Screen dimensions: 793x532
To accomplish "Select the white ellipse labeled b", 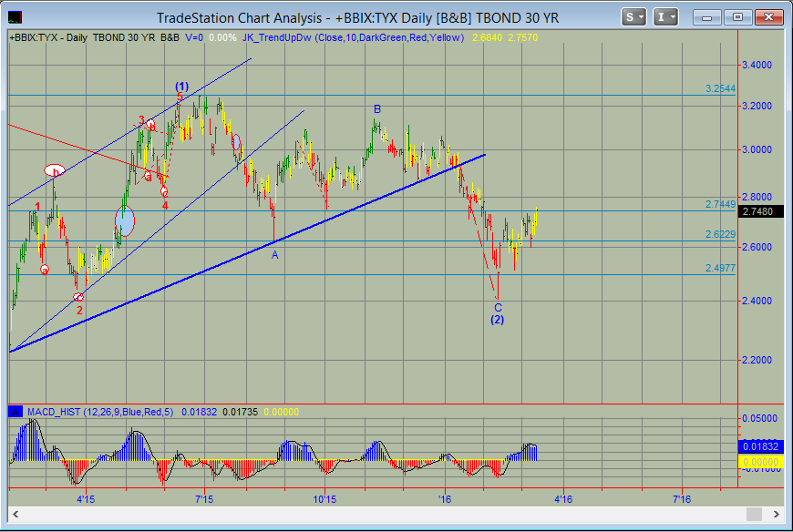I will tap(55, 171).
